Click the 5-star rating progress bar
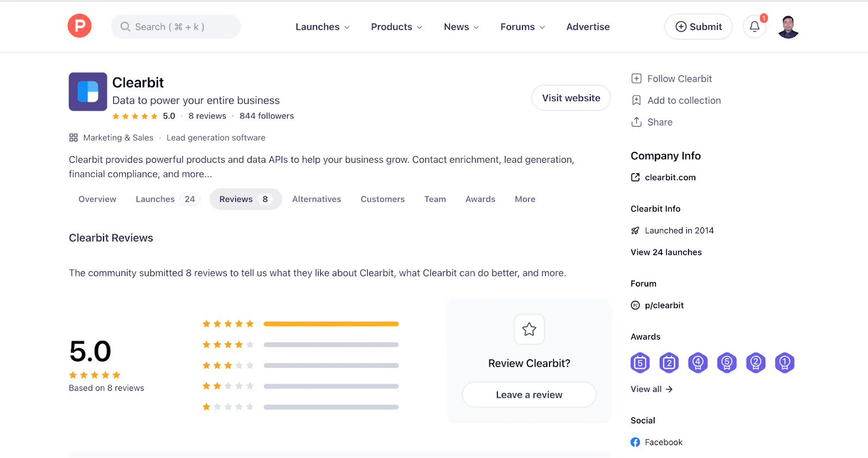The height and width of the screenshot is (458, 868). click(x=330, y=323)
